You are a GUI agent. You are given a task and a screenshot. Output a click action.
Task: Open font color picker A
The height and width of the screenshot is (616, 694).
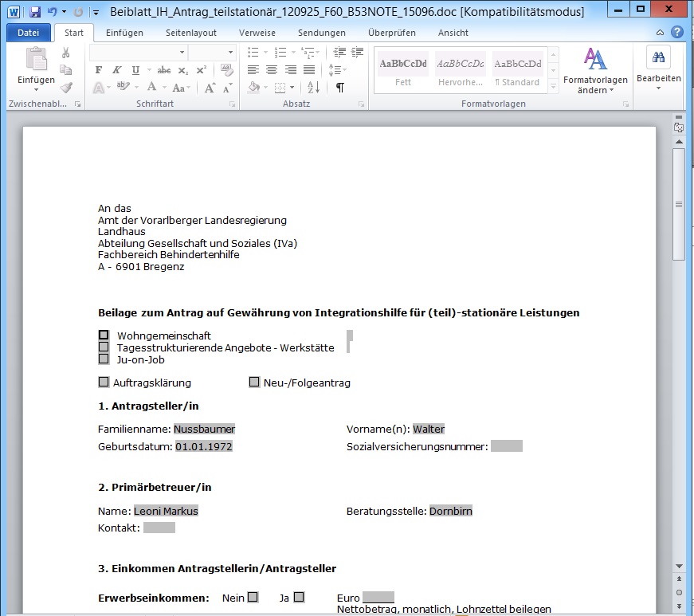(152, 87)
